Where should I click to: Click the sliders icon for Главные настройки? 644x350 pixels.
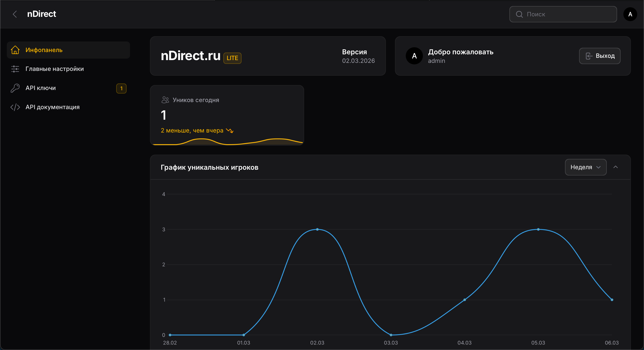(15, 69)
